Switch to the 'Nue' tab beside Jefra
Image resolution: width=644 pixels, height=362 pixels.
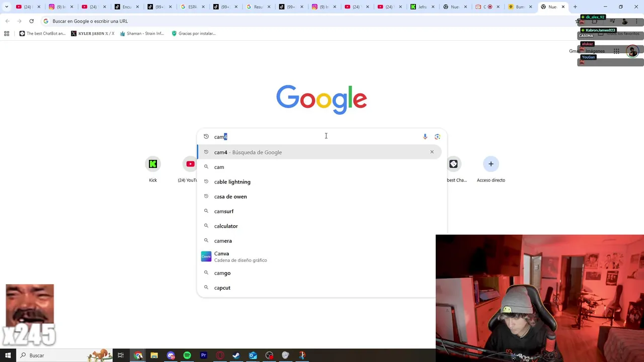click(452, 7)
